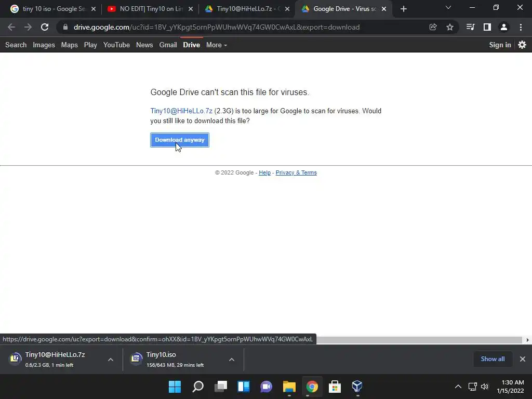532x399 pixels.
Task: Bookmark this page with the star icon
Action: (449, 27)
